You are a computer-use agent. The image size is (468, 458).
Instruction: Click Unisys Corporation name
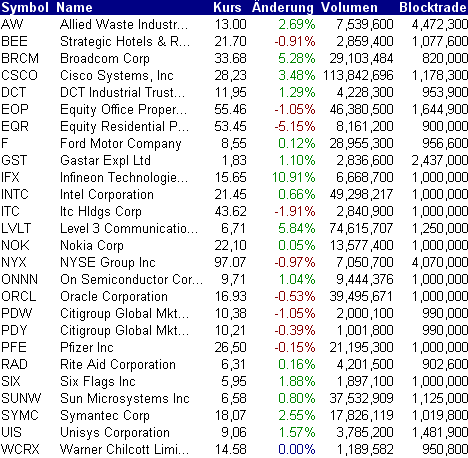pyautogui.click(x=115, y=432)
